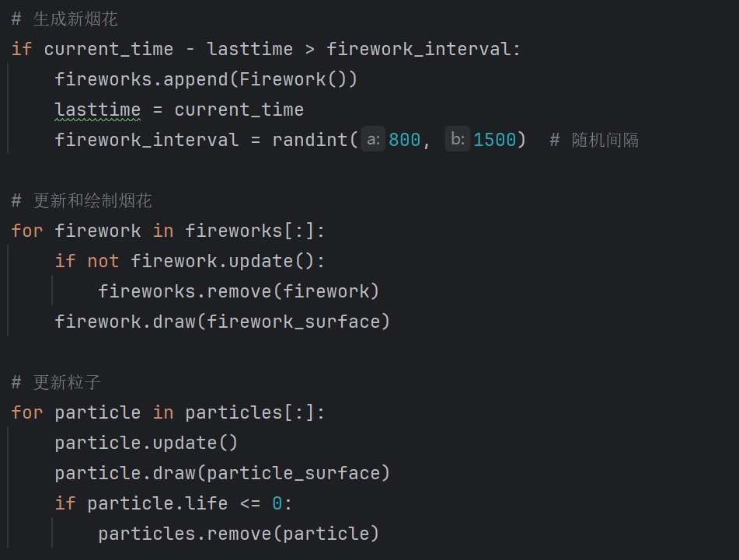Click the squiggly-underlined lasttime variable
Image resolution: width=739 pixels, height=560 pixels.
click(x=97, y=110)
